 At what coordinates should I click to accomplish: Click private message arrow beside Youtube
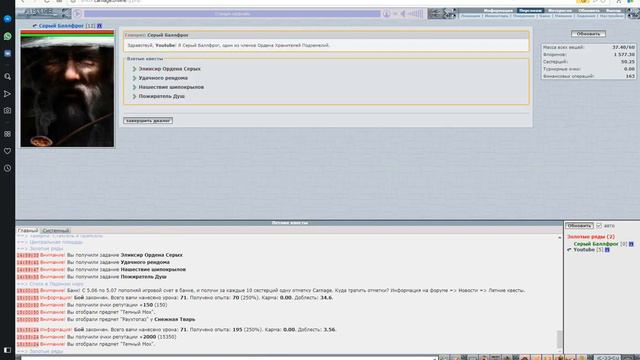click(569, 249)
